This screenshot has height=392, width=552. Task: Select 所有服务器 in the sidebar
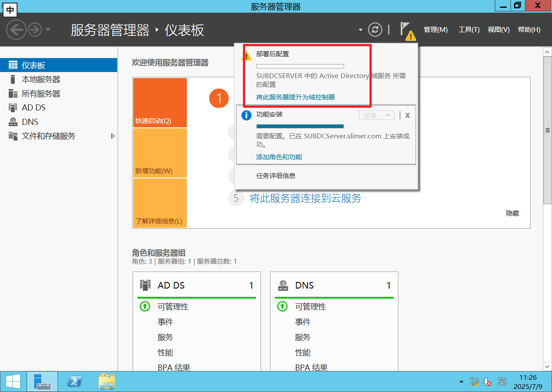(59, 93)
